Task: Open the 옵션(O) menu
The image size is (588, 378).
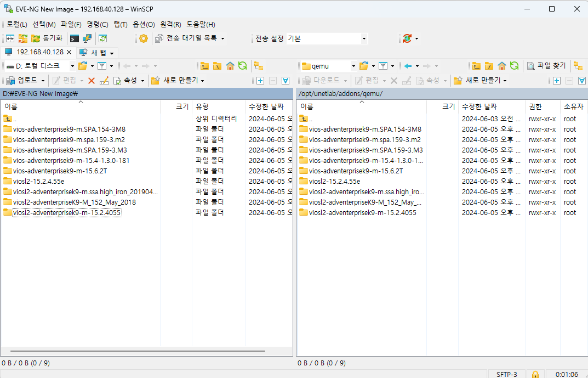Action: pyautogui.click(x=144, y=24)
